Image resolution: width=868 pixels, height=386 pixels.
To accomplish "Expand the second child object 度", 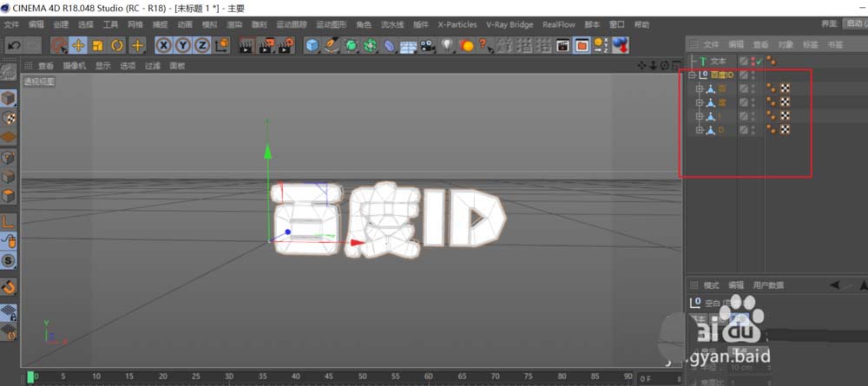I will tap(699, 102).
